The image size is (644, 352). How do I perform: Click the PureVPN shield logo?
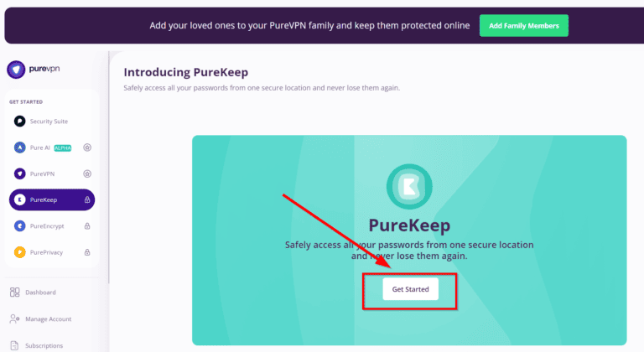point(16,70)
